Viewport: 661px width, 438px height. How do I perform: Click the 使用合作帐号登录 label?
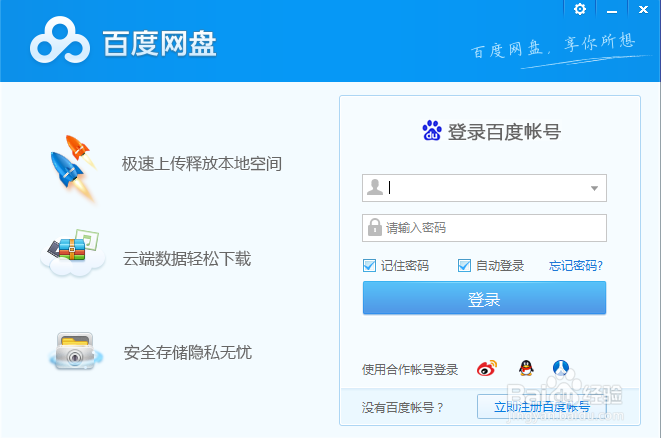pyautogui.click(x=410, y=370)
